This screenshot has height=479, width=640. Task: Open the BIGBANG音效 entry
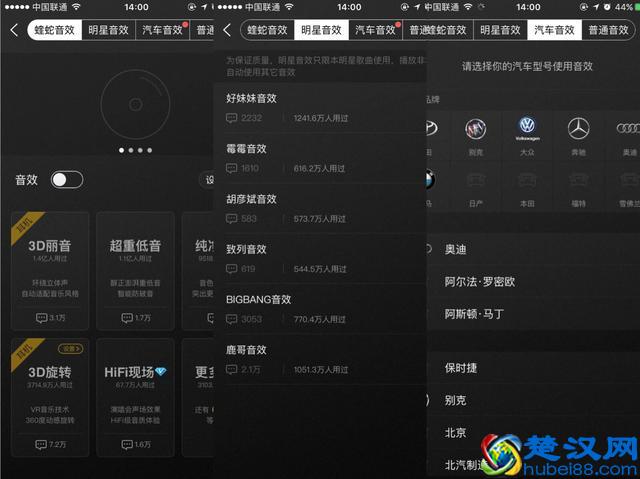(x=320, y=309)
